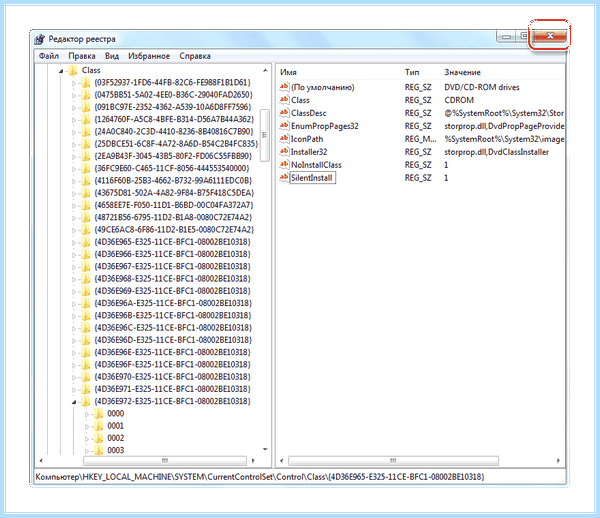This screenshot has height=518, width=600.
Task: Select key {4D36E96C-E325-11CE-BFC1-08002BE10318}
Action: click(x=173, y=327)
